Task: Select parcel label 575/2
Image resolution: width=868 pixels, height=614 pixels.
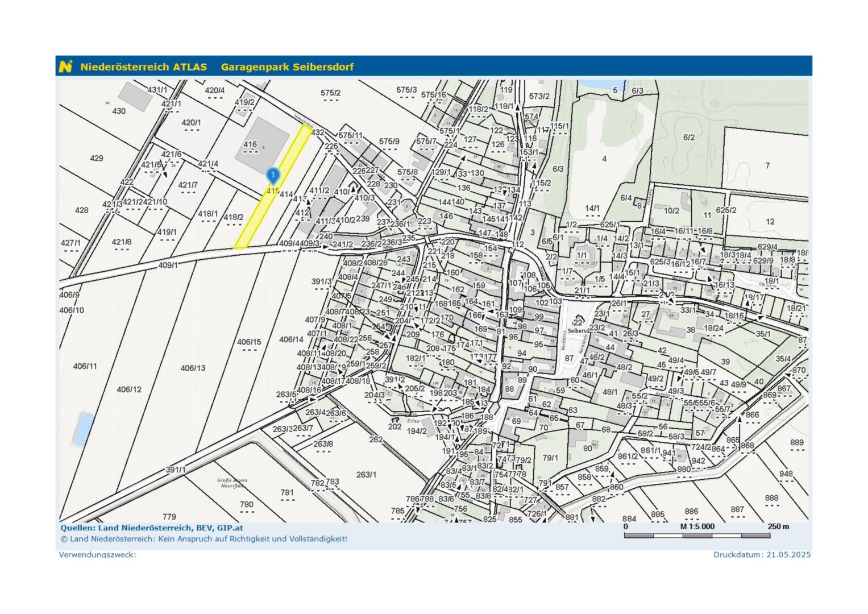Action: coord(330,93)
